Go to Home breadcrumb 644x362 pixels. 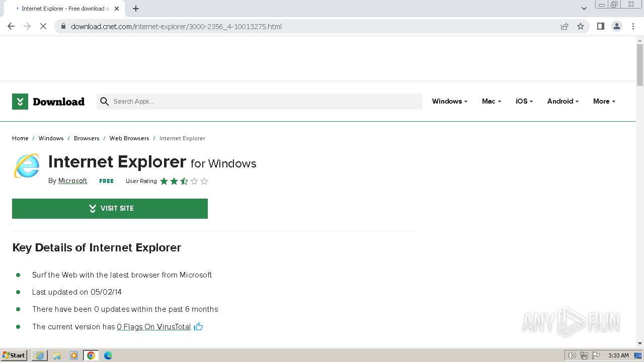pyautogui.click(x=20, y=138)
